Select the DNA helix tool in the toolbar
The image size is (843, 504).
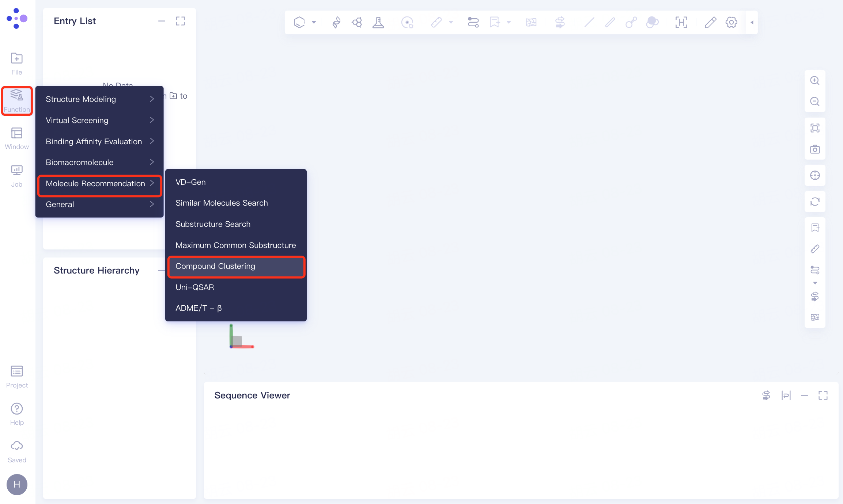point(336,22)
